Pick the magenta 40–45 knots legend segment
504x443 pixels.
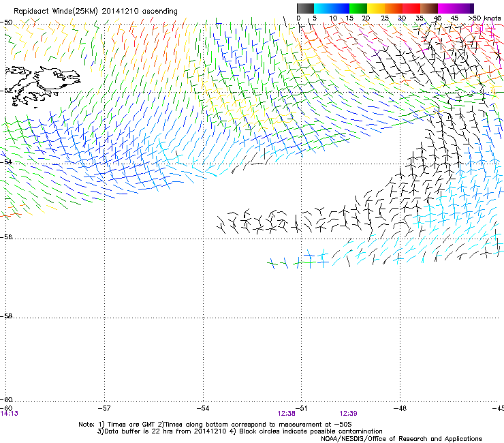coord(447,8)
